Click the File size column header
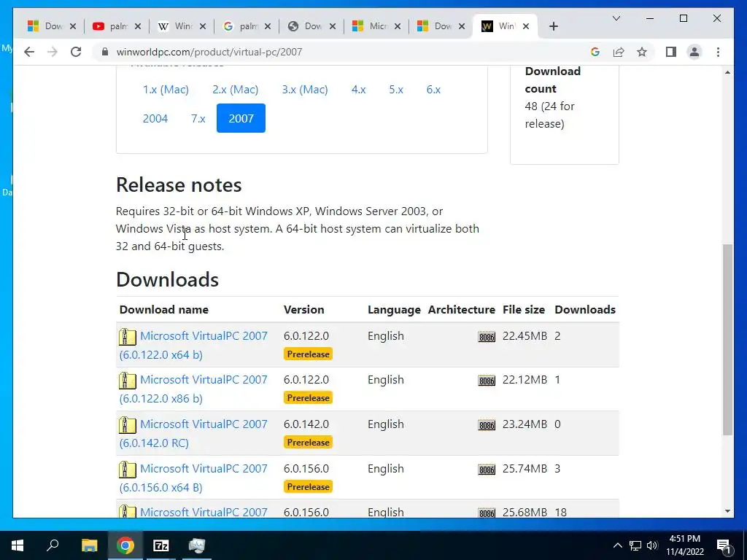747x560 pixels. (524, 309)
